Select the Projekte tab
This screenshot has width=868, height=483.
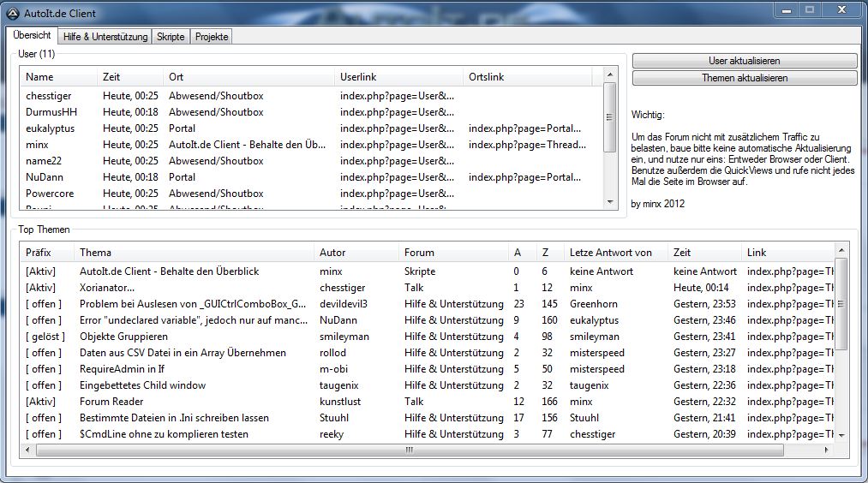point(211,37)
